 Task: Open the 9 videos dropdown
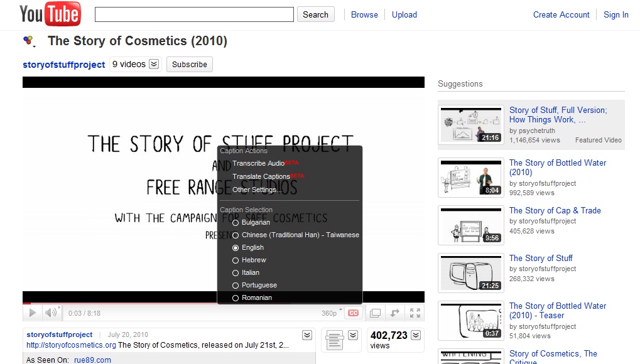(x=136, y=64)
